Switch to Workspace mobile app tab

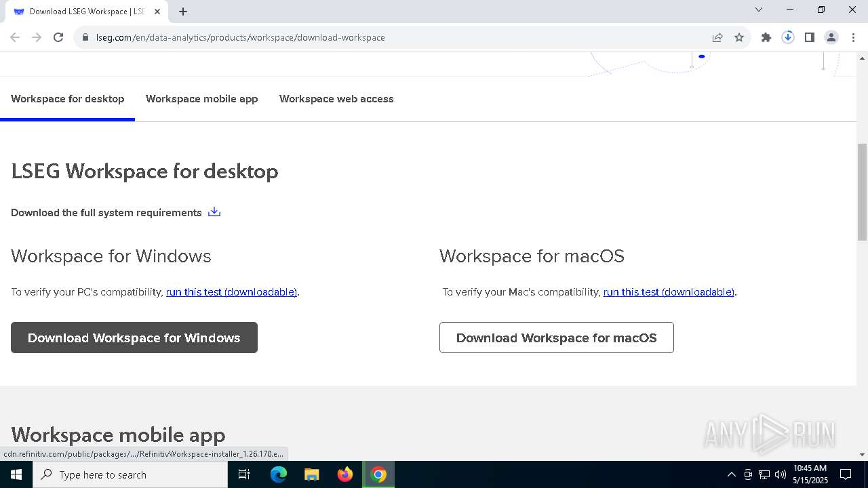coord(201,99)
